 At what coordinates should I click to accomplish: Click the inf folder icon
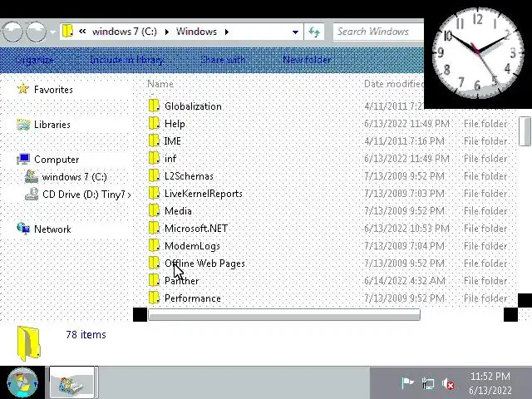(x=154, y=158)
